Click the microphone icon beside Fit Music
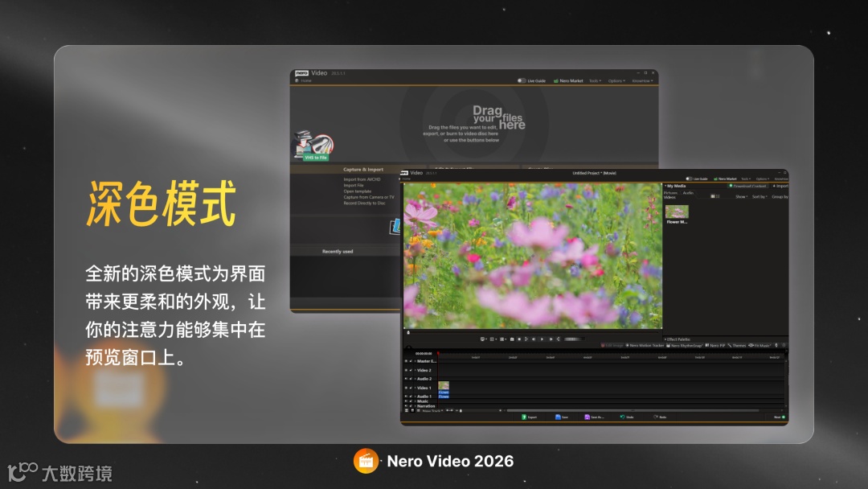This screenshot has height=489, width=868. coord(776,346)
